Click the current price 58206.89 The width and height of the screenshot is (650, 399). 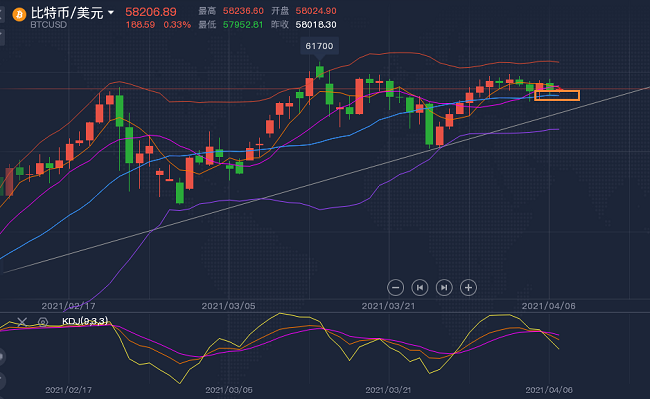point(151,12)
